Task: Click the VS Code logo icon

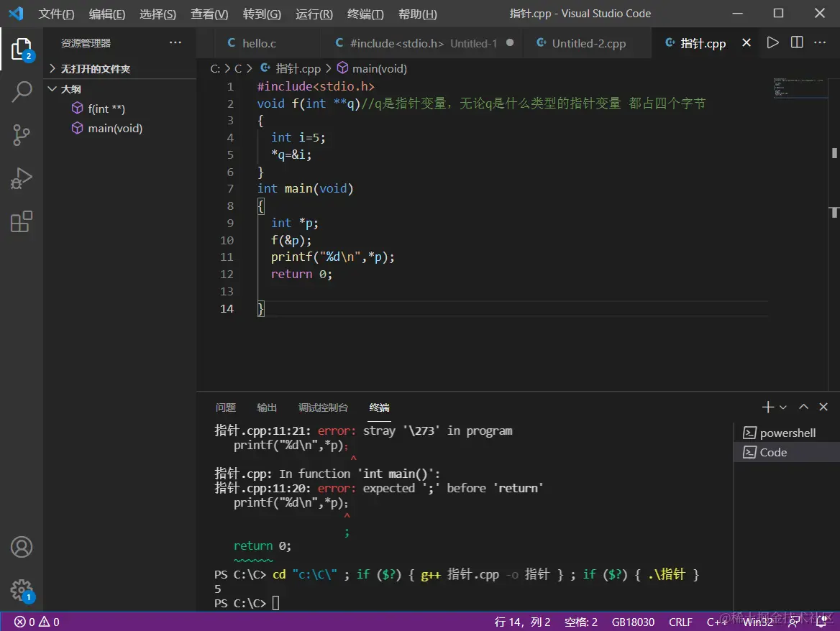Action: tap(16, 14)
